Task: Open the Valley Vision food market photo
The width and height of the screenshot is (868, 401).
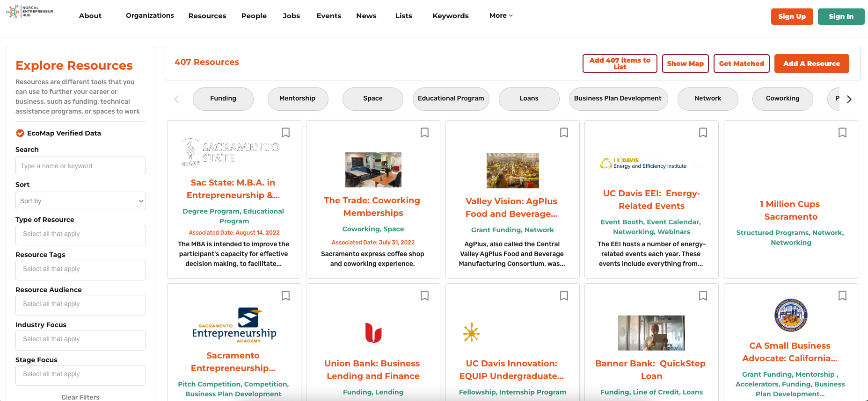Action: click(512, 171)
